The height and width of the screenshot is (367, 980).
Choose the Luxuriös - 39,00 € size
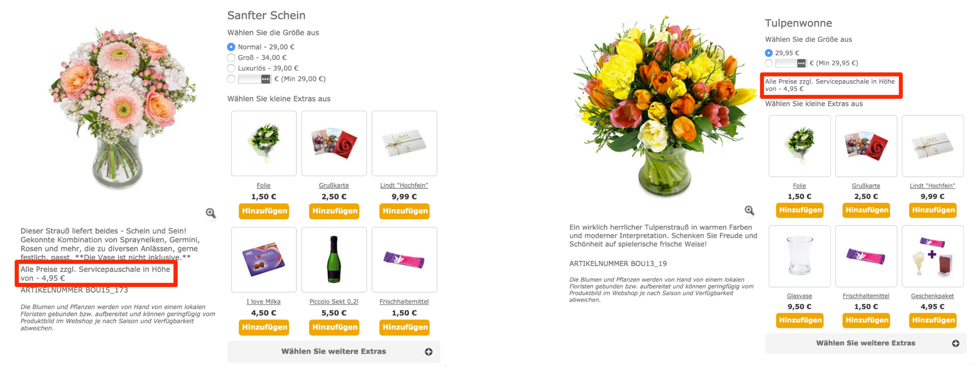(x=231, y=68)
